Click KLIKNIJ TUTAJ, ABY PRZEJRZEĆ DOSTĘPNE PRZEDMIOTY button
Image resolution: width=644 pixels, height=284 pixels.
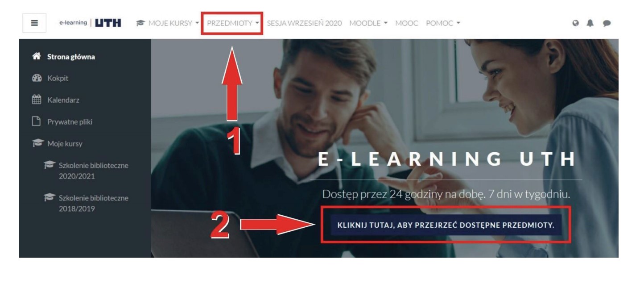coord(446,225)
